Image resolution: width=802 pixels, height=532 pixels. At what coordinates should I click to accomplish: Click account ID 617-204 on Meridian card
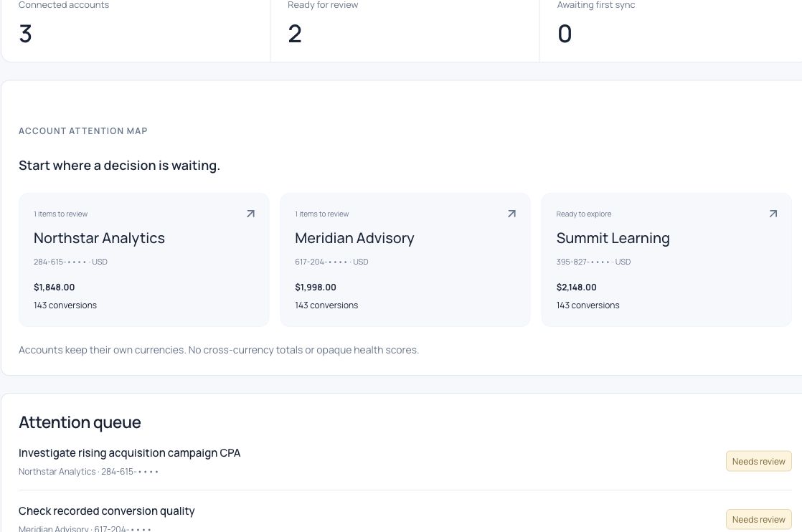tap(331, 262)
